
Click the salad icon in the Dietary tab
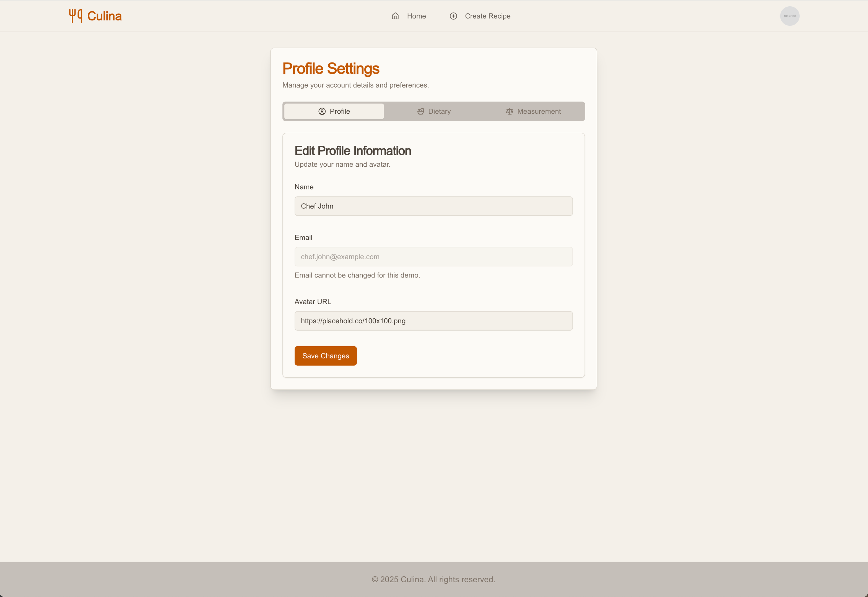click(421, 111)
